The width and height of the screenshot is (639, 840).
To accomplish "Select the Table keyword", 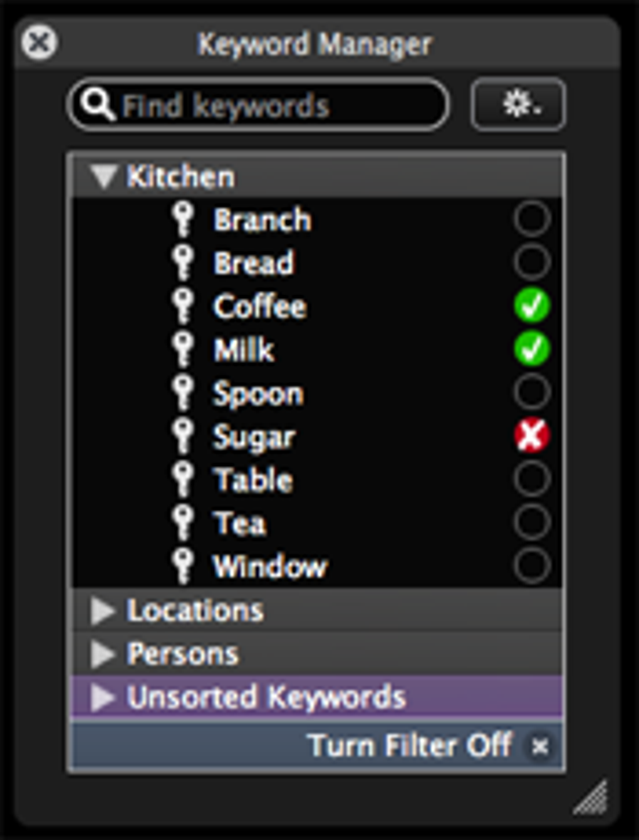I will (x=253, y=480).
